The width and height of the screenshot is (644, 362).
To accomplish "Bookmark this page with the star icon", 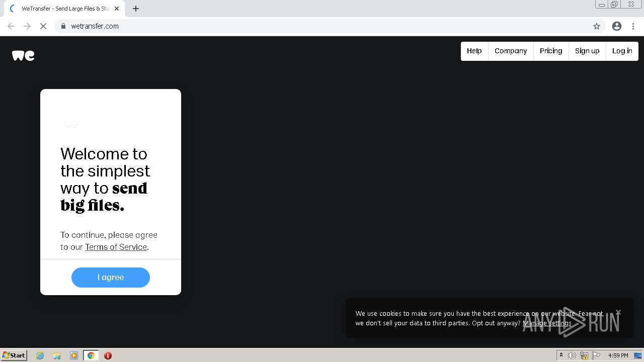I will click(597, 26).
